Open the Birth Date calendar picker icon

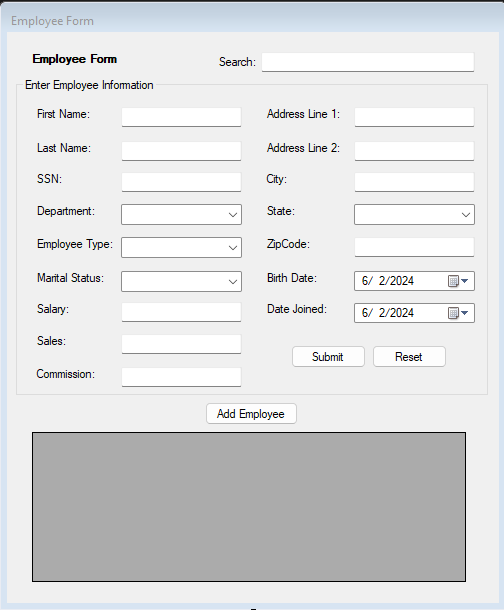pyautogui.click(x=458, y=281)
